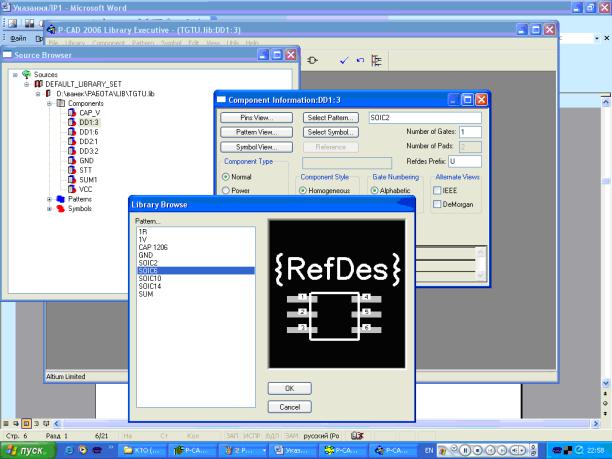The height and width of the screenshot is (459, 612).
Task: Select the VCC component in Source Browser
Action: pyautogui.click(x=86, y=189)
